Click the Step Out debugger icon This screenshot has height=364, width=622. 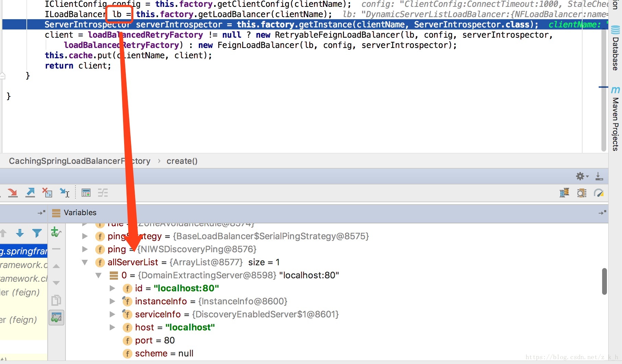(30, 193)
